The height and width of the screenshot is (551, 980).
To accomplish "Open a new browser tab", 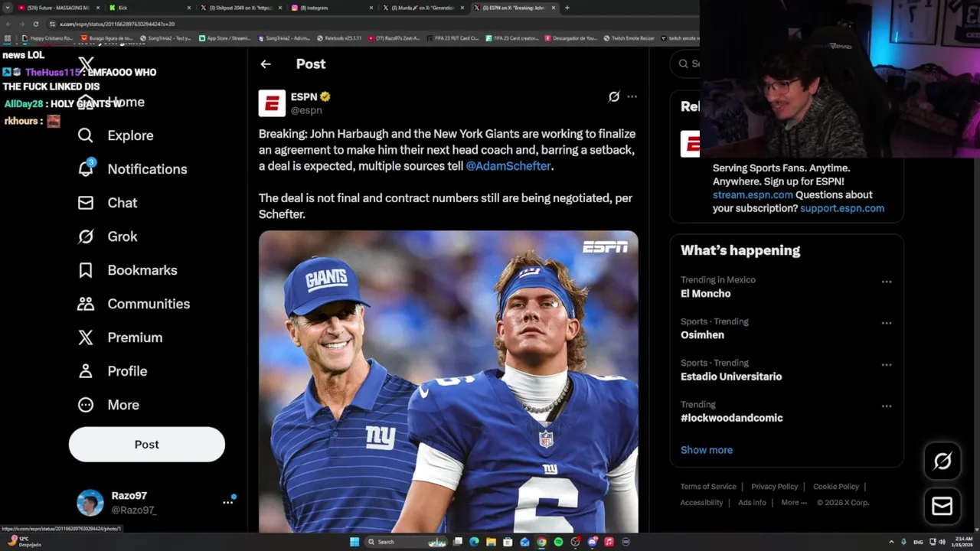I will pyautogui.click(x=567, y=8).
